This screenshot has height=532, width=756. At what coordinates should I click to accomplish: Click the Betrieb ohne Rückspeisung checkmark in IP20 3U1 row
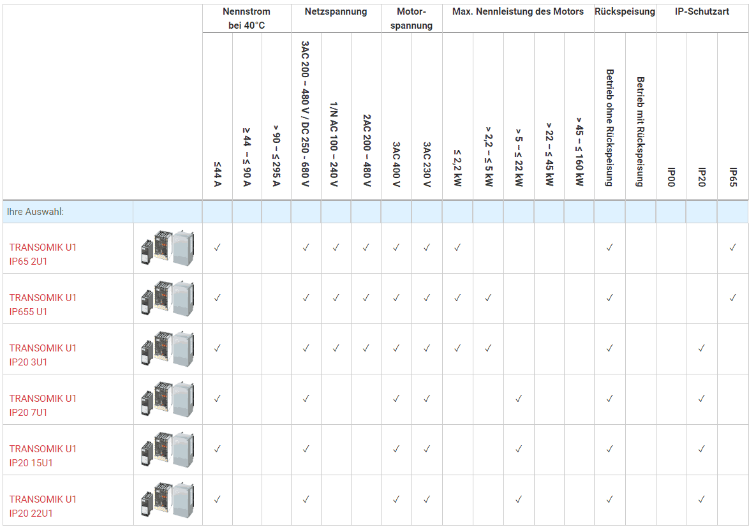610,348
